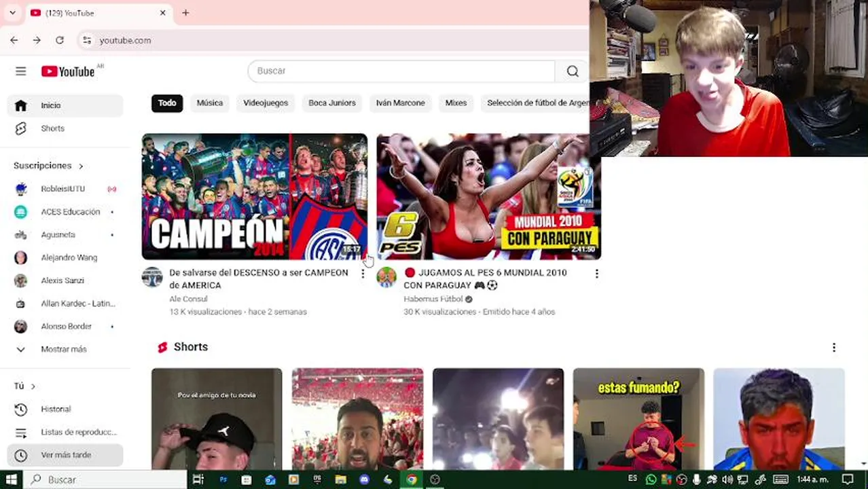Open Shorts shelf more options menu
Viewport: 868px width, 489px height.
pos(834,347)
